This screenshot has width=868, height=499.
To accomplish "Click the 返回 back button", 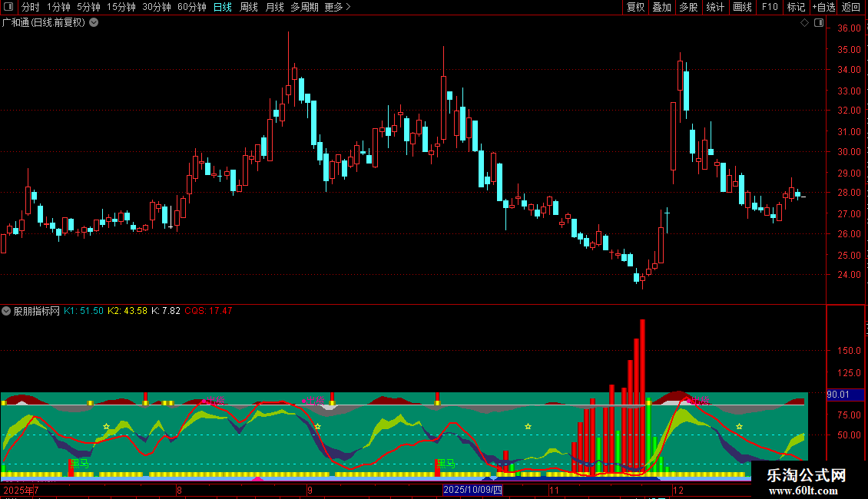I will click(851, 7).
